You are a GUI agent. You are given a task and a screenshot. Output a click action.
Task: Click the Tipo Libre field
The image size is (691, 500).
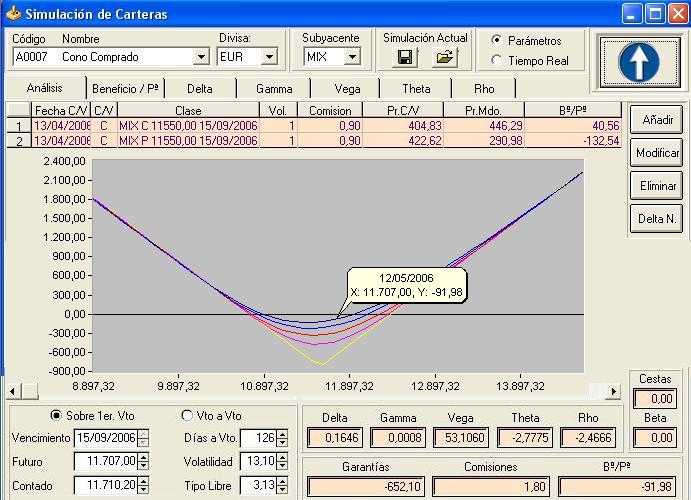point(258,485)
